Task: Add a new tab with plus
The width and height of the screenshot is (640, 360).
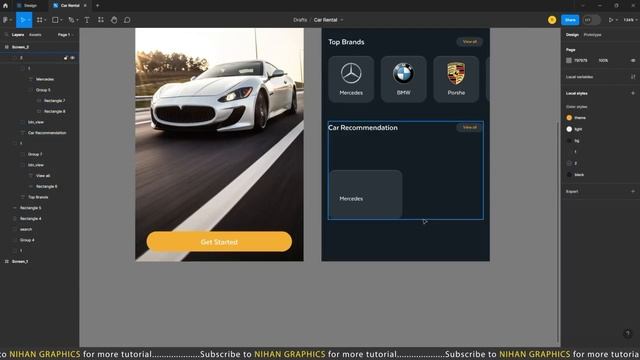Action: coord(97,6)
